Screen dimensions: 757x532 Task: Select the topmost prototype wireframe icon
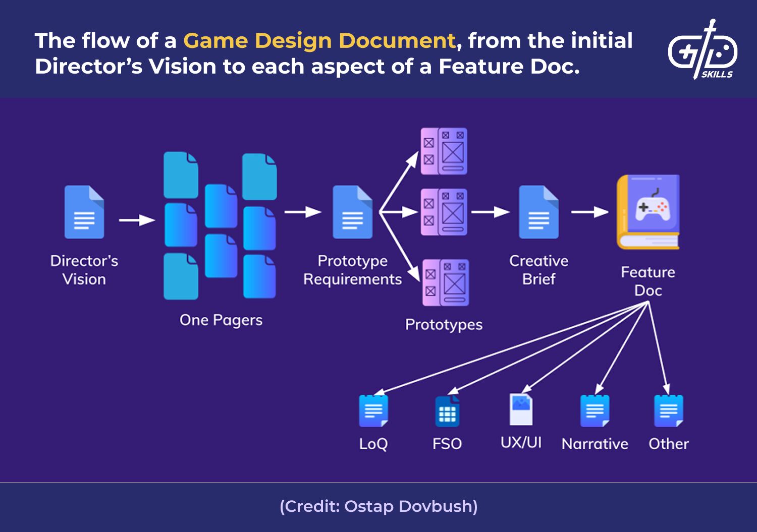(x=444, y=151)
